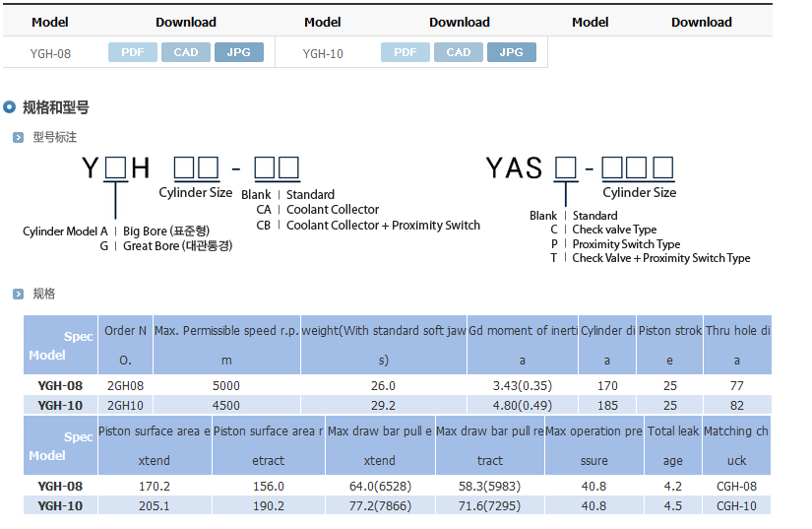Click the YGH-08 model name in the download table
The height and width of the screenshot is (529, 812).
[x=50, y=54]
